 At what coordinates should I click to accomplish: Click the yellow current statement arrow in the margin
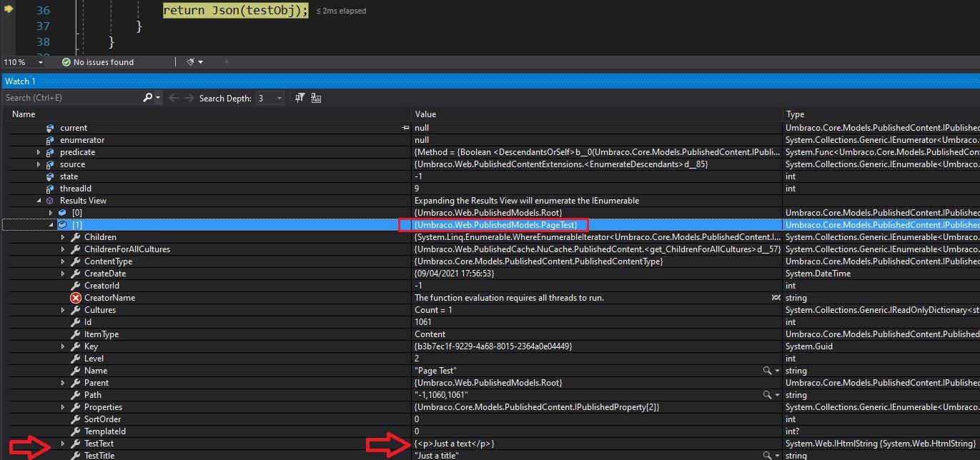click(9, 9)
